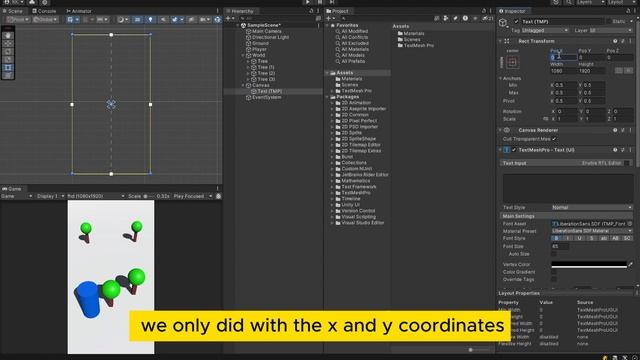640x360 pixels.
Task: Select the Project tab
Action: point(338,11)
